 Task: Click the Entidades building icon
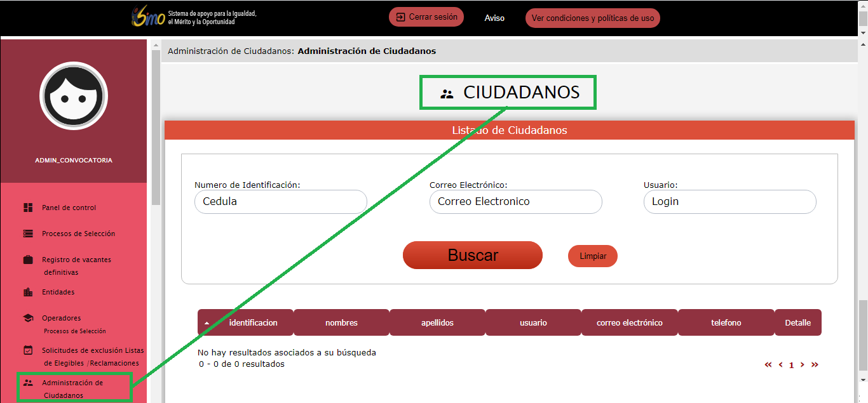pyautogui.click(x=28, y=292)
